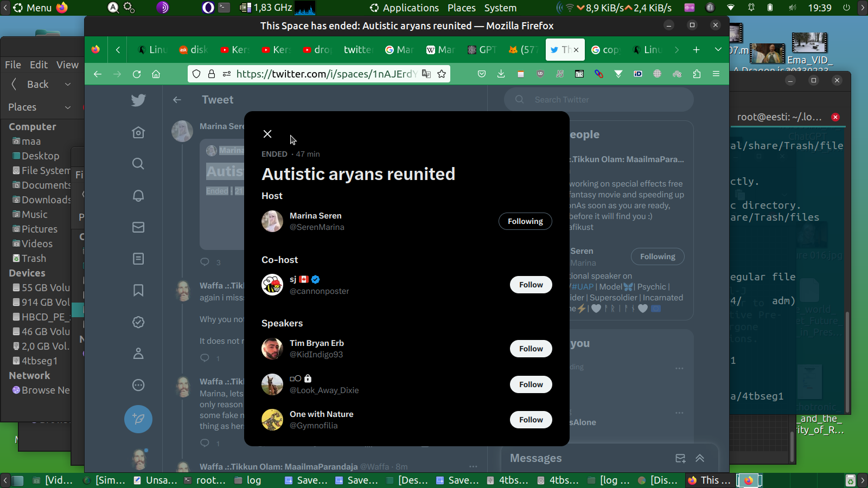Go to Firefox home page

pyautogui.click(x=156, y=74)
